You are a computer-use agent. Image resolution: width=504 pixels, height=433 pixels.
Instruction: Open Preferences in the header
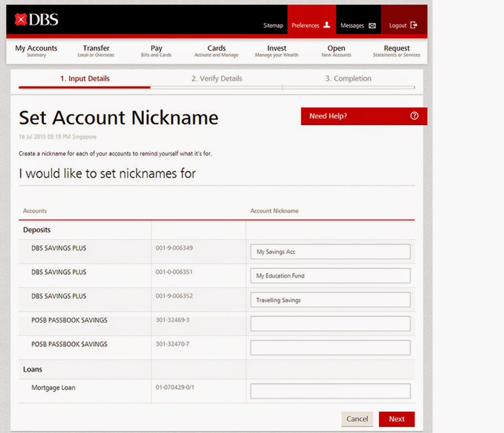[x=311, y=19]
